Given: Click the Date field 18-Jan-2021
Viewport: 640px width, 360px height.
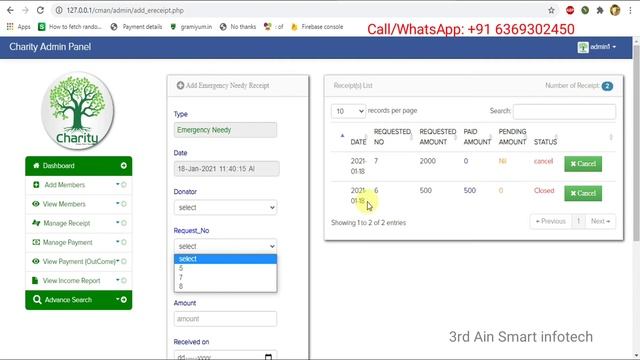Looking at the screenshot, I should click(x=227, y=169).
